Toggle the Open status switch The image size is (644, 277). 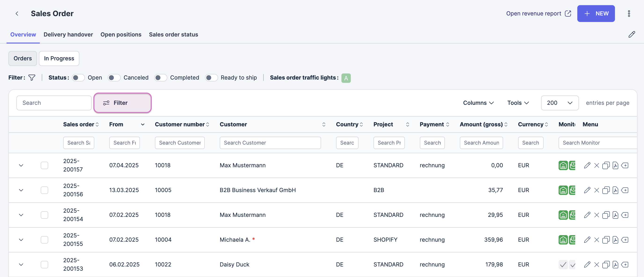78,78
